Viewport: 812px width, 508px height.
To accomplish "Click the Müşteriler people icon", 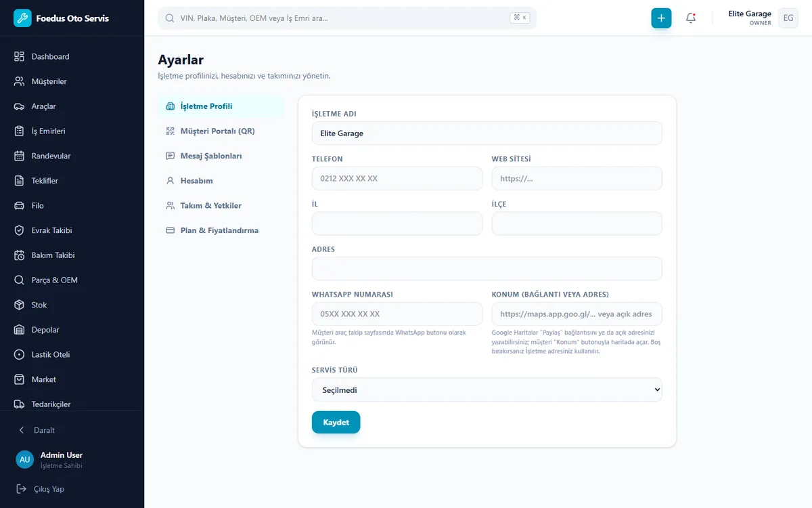I will point(19,81).
